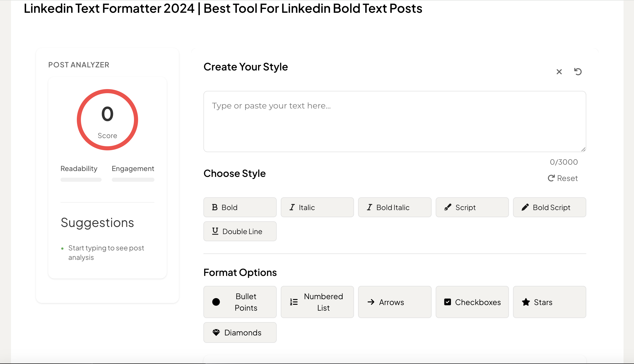Image resolution: width=634 pixels, height=364 pixels.
Task: Click the X clear icon beside Create Your Style
Action: pos(559,72)
